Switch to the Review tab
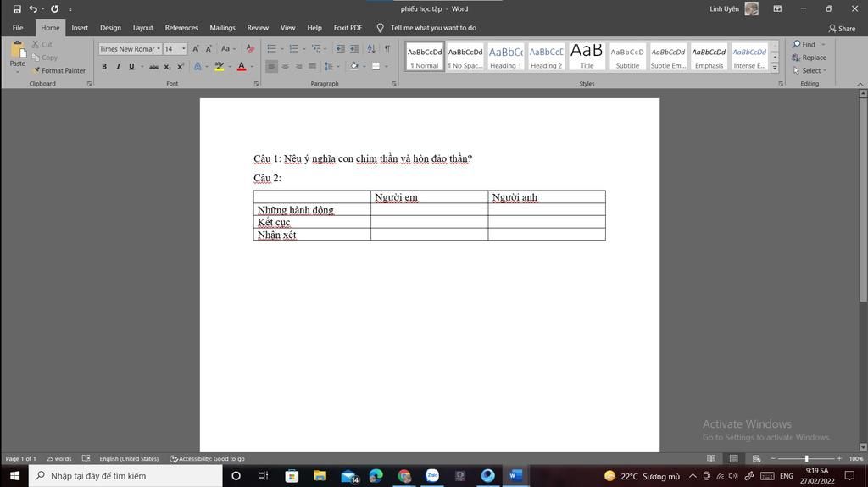This screenshot has width=868, height=487. point(258,28)
